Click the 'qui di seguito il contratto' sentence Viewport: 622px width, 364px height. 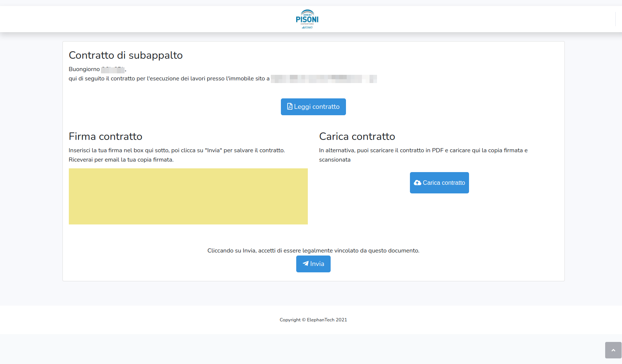point(169,79)
